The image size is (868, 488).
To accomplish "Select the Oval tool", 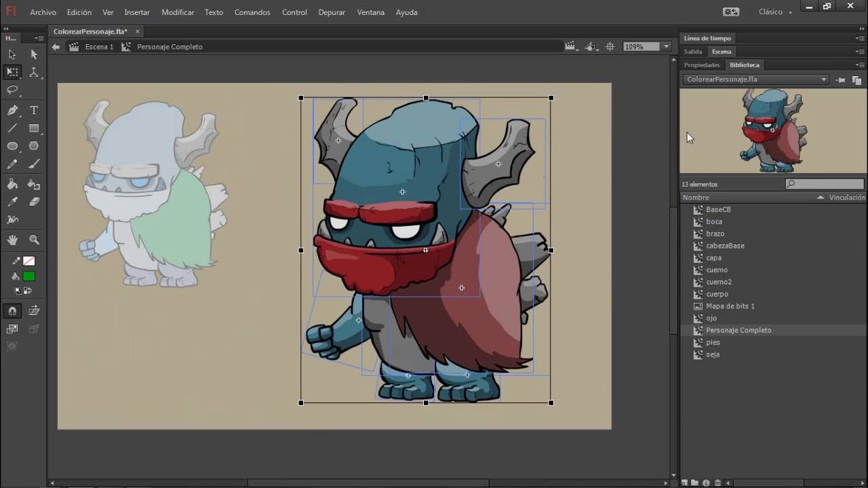I will tap(12, 146).
